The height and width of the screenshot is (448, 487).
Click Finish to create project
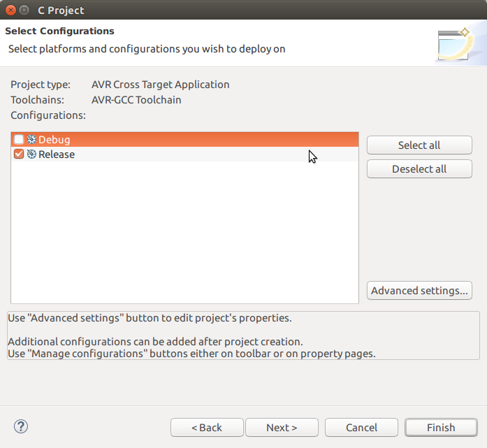(x=441, y=428)
